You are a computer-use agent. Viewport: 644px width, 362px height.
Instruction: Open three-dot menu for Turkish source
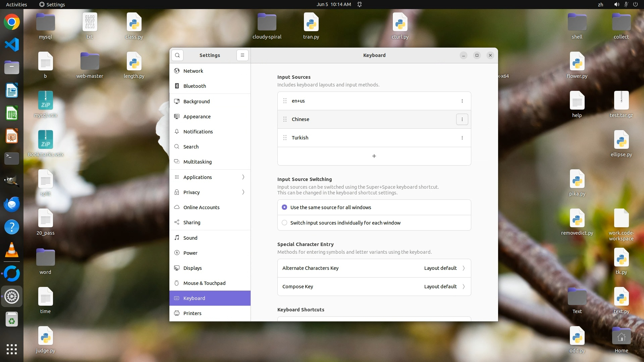coord(462,138)
